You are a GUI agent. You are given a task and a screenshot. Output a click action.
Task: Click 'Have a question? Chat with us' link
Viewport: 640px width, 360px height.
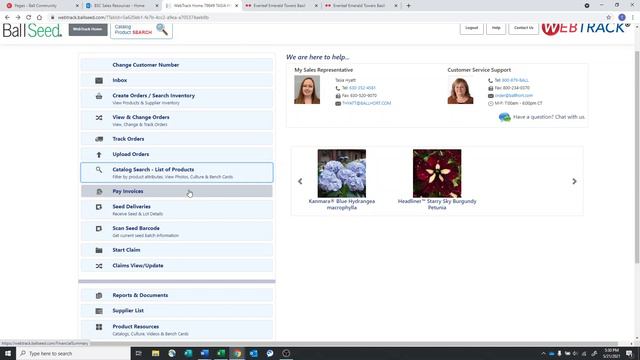(549, 117)
